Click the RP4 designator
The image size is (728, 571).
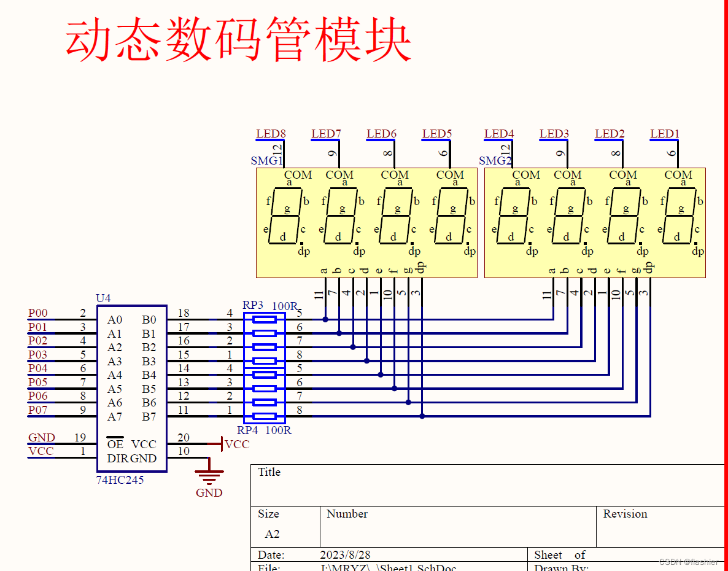[247, 430]
